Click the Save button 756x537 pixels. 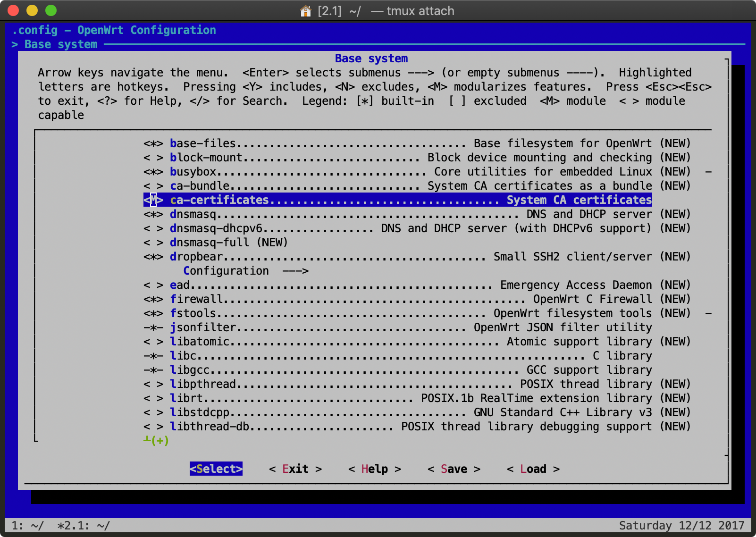(x=454, y=469)
